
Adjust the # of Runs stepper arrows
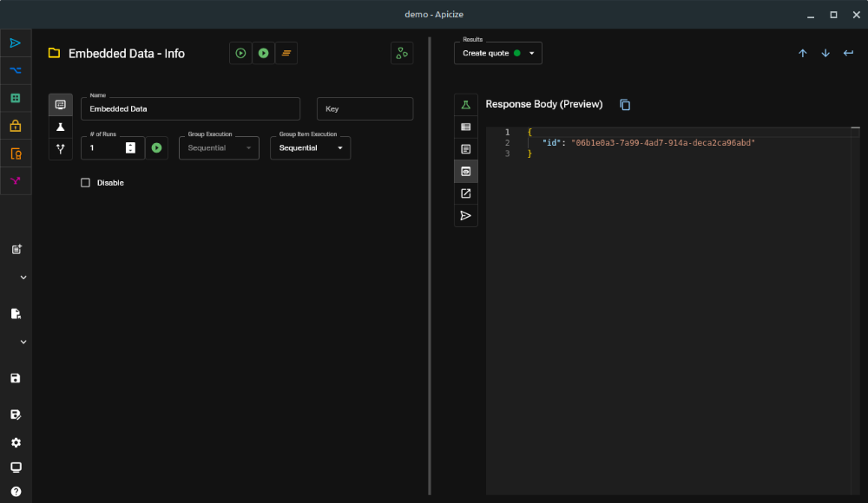pos(130,148)
